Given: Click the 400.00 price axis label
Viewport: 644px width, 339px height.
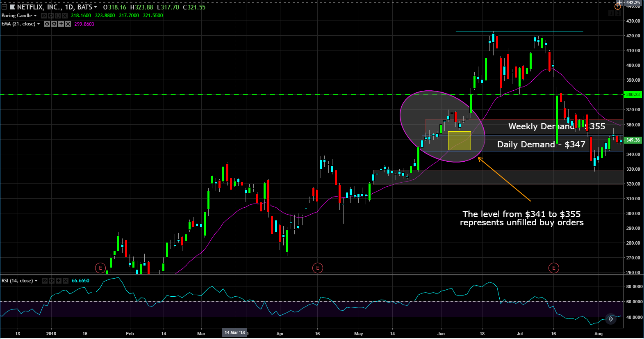Looking at the screenshot, I should tap(633, 65).
